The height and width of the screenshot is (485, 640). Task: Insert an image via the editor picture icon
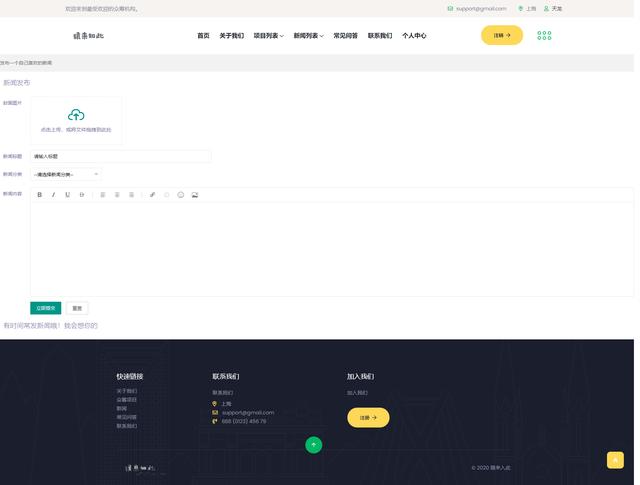(195, 195)
